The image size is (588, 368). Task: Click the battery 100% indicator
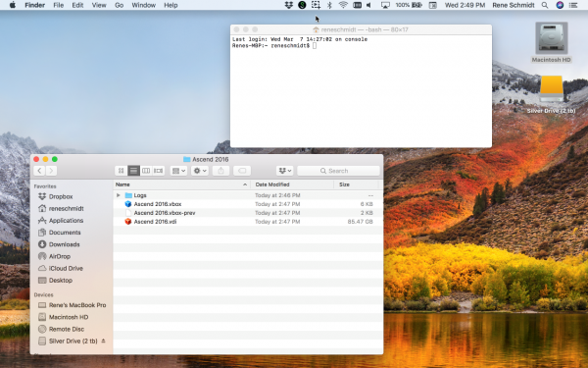tap(409, 5)
